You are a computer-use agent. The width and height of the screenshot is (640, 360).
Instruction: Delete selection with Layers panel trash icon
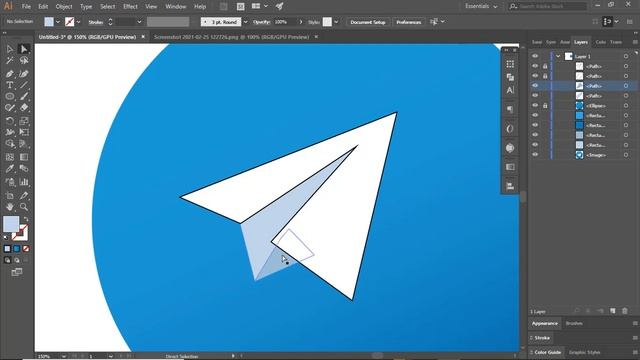(624, 311)
